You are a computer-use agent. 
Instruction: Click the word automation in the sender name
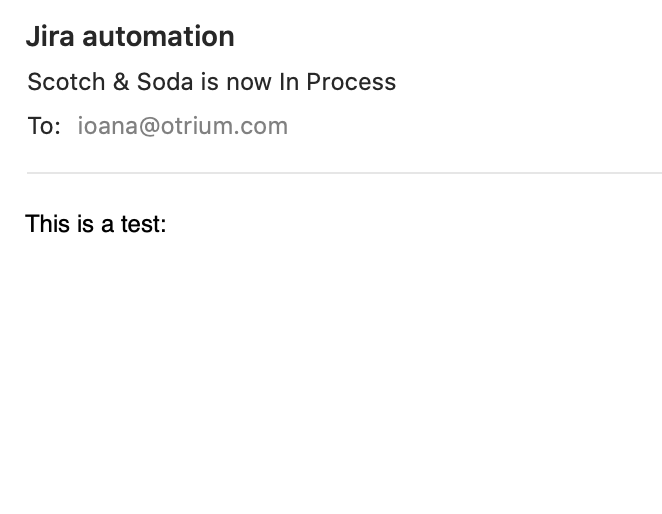tap(158, 37)
